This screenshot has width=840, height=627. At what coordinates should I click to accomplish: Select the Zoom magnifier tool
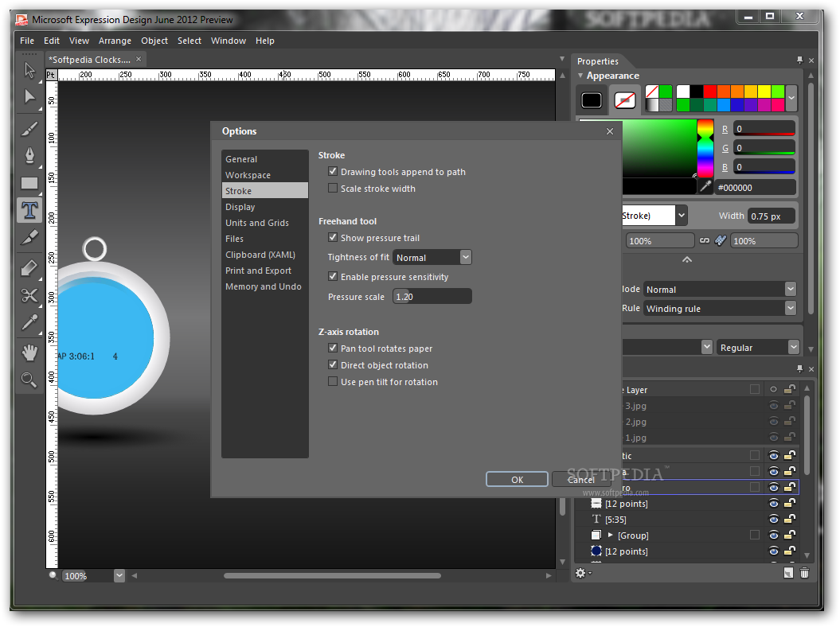(29, 380)
